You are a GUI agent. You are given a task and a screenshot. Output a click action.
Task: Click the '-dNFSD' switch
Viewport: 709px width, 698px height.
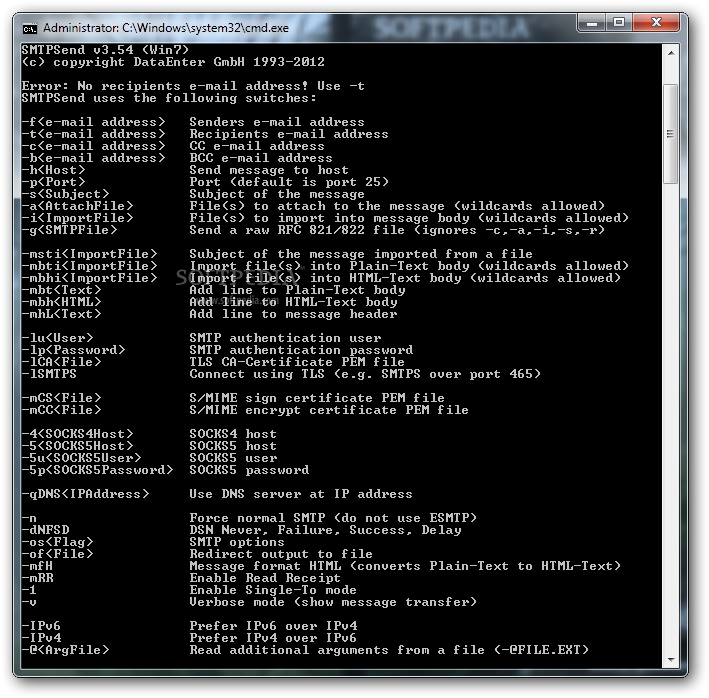pos(46,530)
